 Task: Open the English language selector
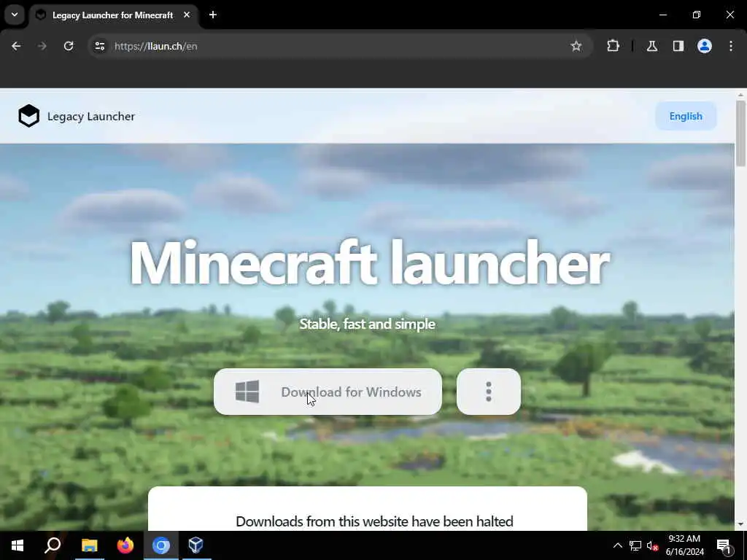pos(686,116)
